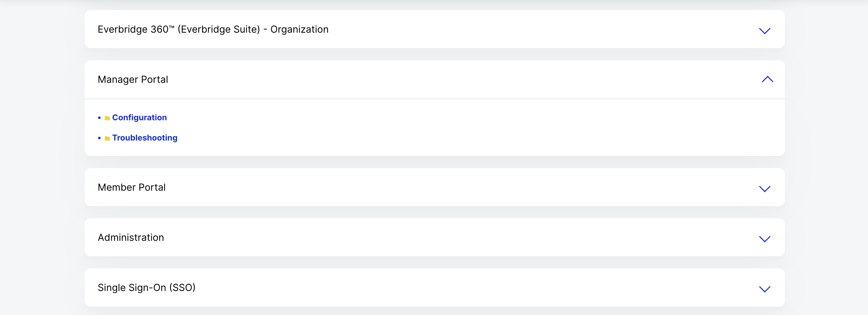The height and width of the screenshot is (315, 868).
Task: Click the word Organization in first heading
Action: tap(299, 29)
